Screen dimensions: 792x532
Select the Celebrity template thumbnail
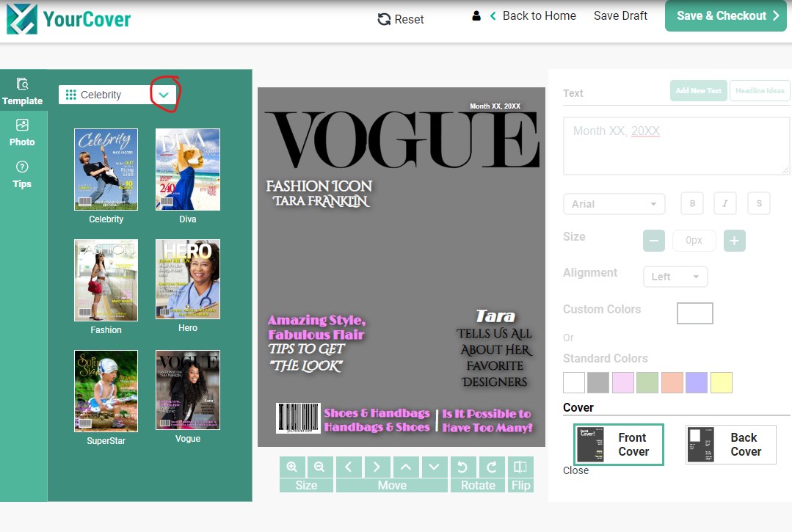pos(106,169)
